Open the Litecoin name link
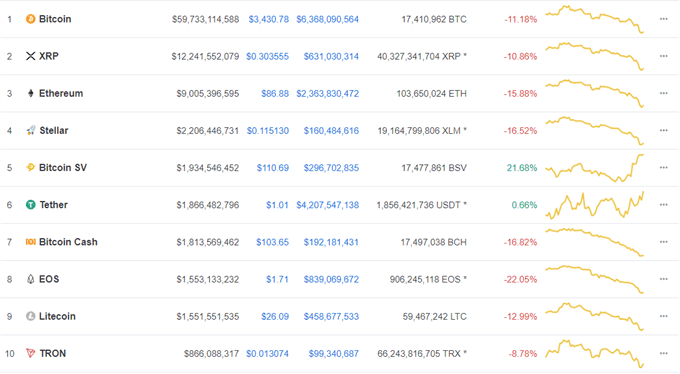The height and width of the screenshot is (374, 680). coord(57,316)
